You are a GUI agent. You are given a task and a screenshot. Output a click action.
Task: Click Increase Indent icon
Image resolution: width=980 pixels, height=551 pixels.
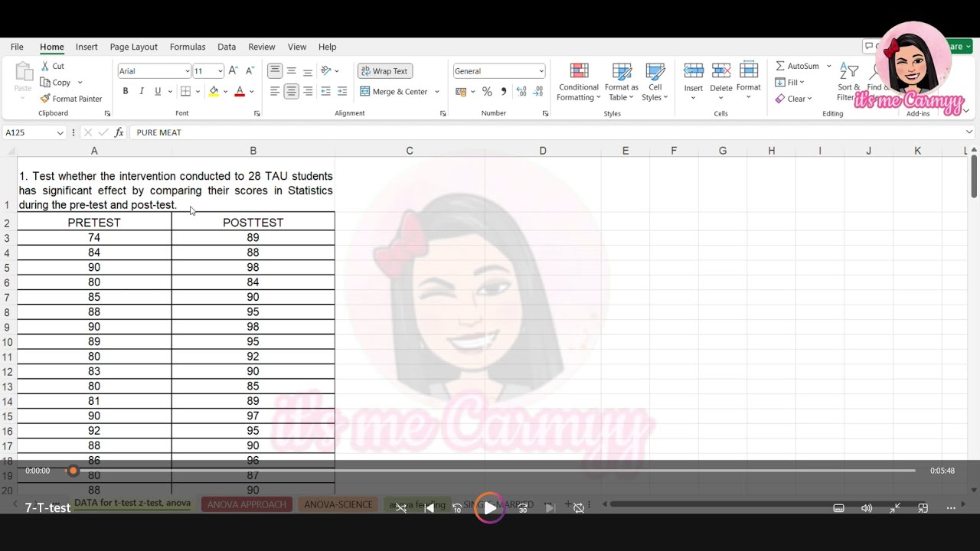[342, 91]
